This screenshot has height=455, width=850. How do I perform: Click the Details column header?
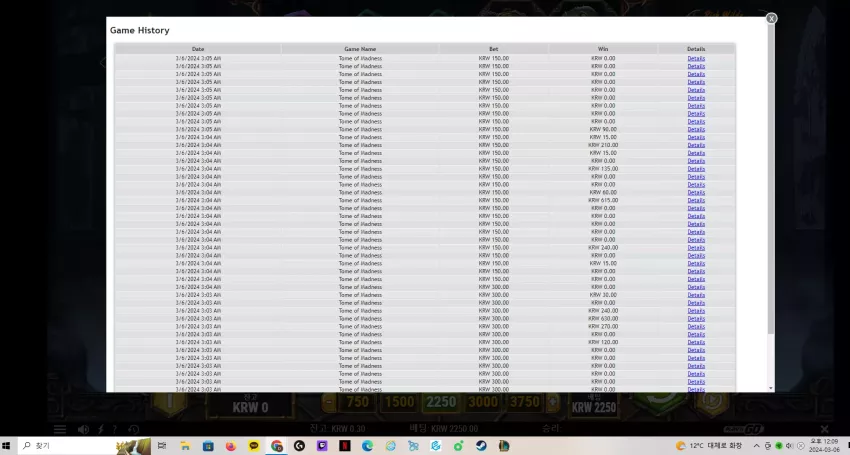click(696, 49)
